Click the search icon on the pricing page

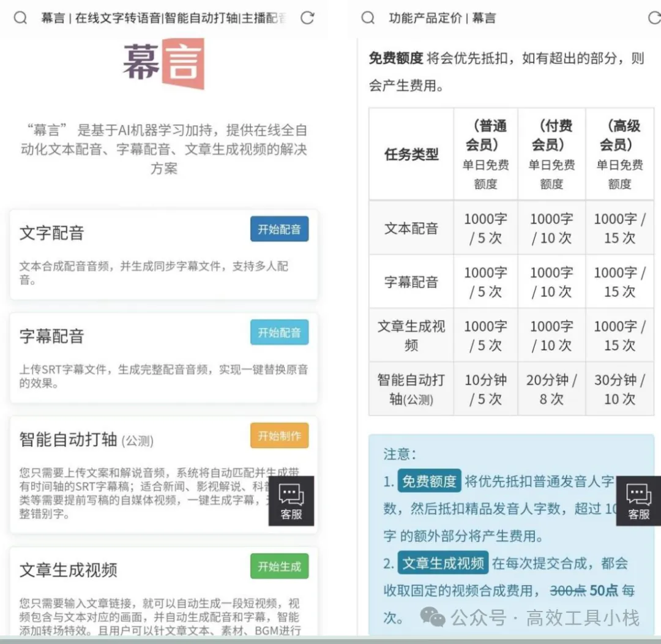point(368,18)
